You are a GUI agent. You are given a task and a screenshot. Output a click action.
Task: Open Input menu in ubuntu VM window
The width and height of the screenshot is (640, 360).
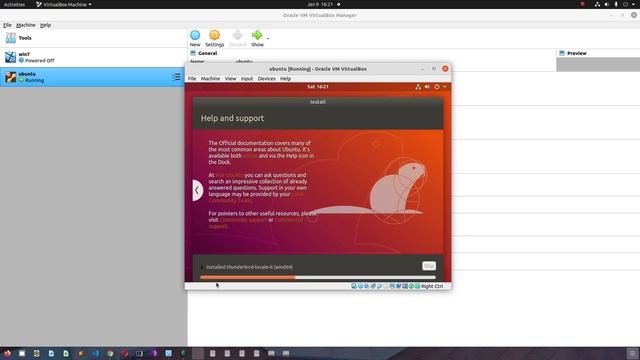pyautogui.click(x=247, y=78)
